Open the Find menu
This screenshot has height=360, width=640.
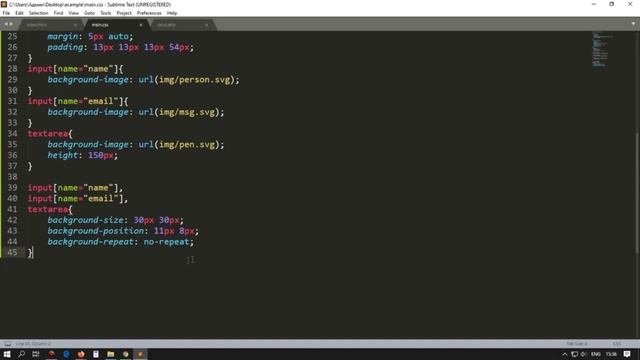click(x=58, y=13)
